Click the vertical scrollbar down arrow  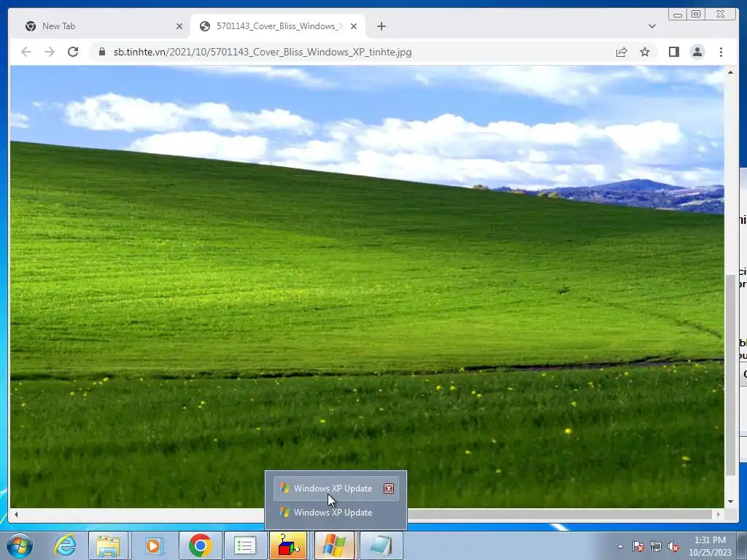click(729, 502)
